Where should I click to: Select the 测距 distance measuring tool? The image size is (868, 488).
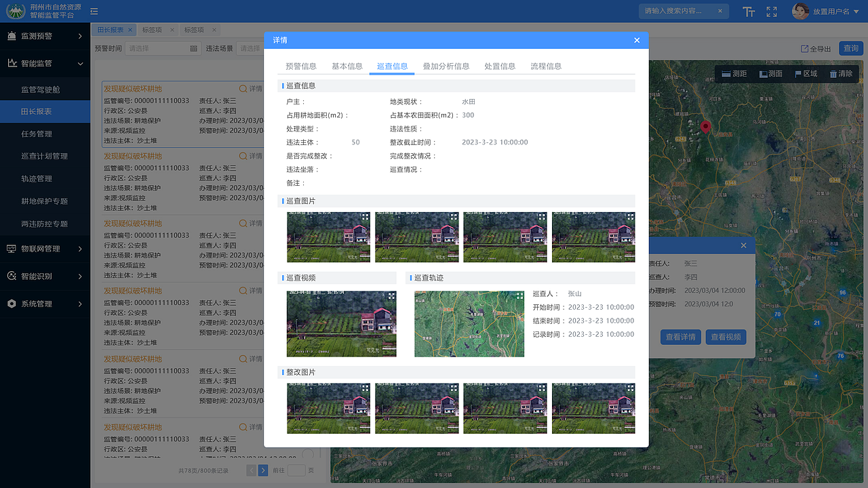pyautogui.click(x=734, y=74)
